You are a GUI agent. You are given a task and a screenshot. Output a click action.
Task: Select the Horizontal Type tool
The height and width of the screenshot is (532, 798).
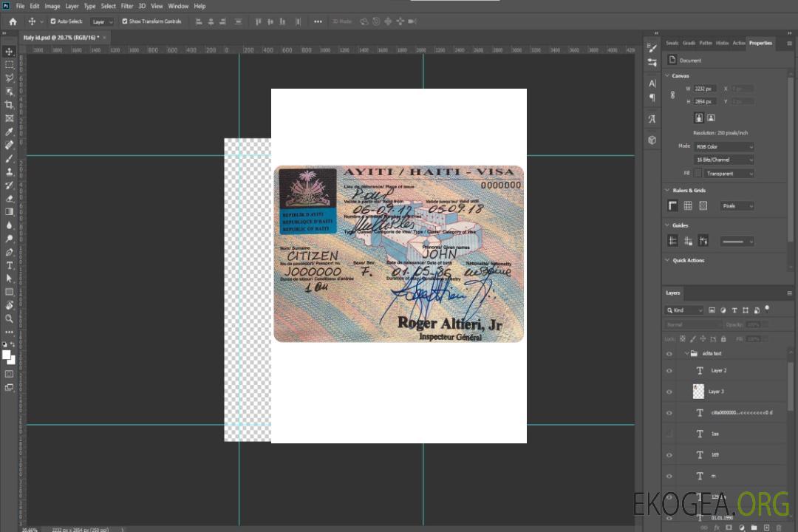coord(9,265)
